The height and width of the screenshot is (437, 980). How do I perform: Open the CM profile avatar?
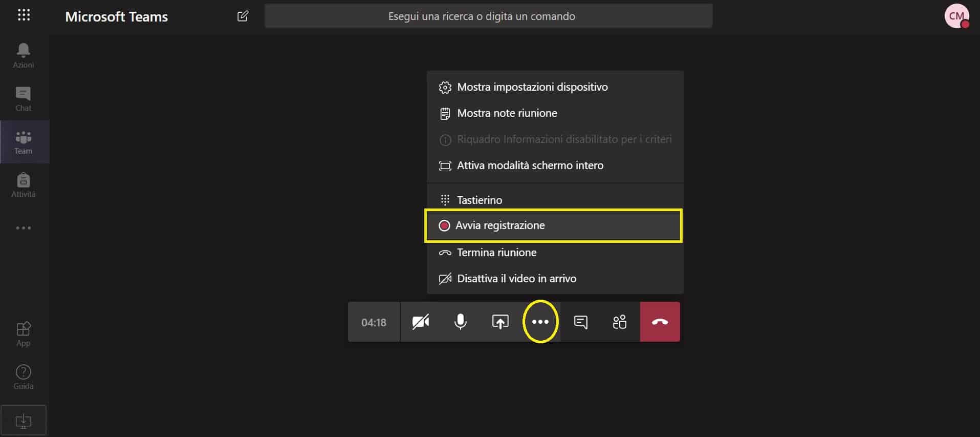pyautogui.click(x=956, y=16)
